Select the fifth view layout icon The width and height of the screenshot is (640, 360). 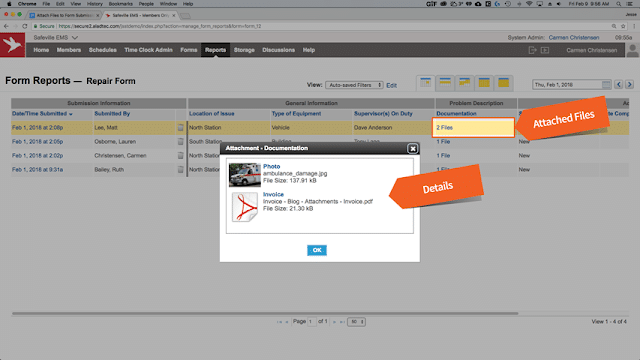[x=504, y=83]
